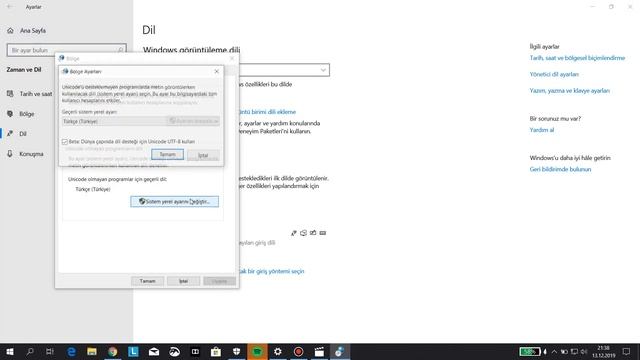Select Dil in the sidebar
Viewport: 640px width, 360px height.
[x=23, y=134]
